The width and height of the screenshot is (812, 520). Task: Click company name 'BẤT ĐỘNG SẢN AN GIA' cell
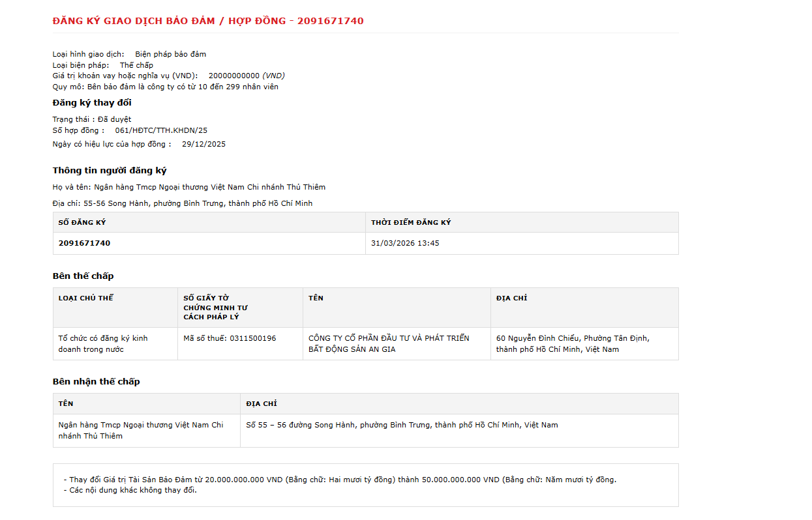click(x=397, y=343)
